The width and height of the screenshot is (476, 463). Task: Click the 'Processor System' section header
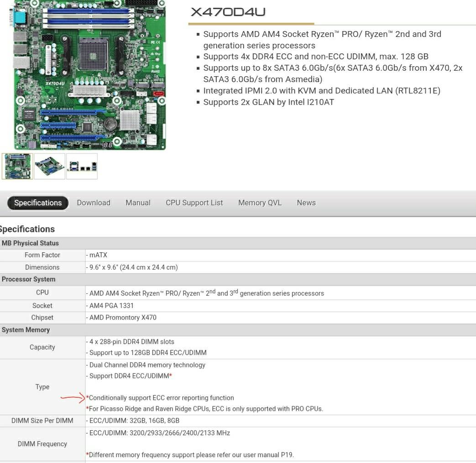pyautogui.click(x=29, y=280)
